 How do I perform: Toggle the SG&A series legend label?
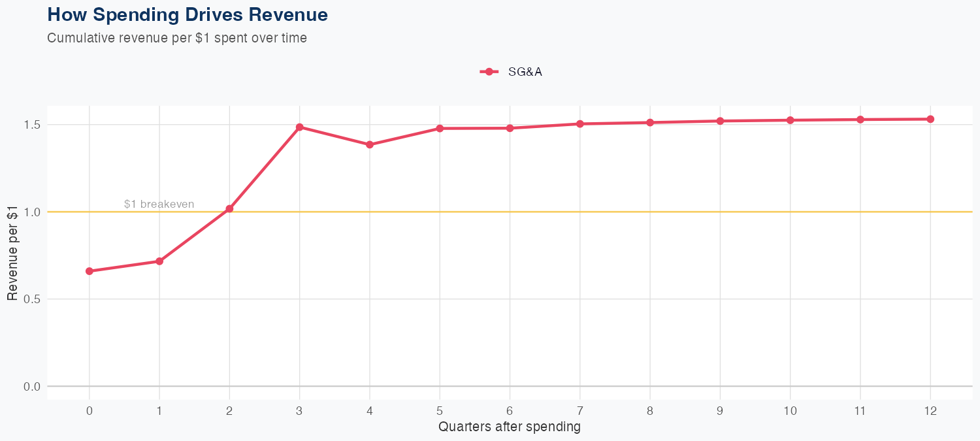pos(525,72)
